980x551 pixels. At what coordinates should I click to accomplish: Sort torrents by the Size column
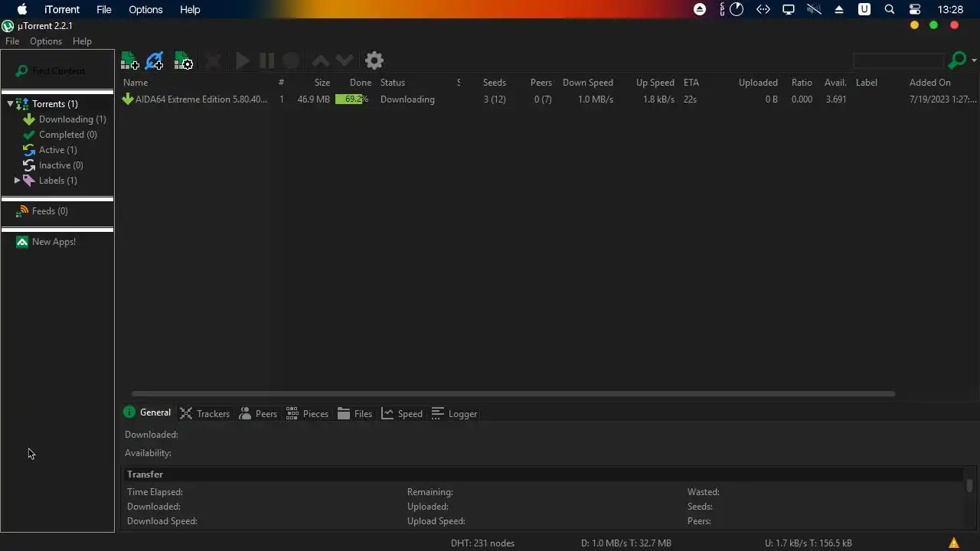click(322, 83)
